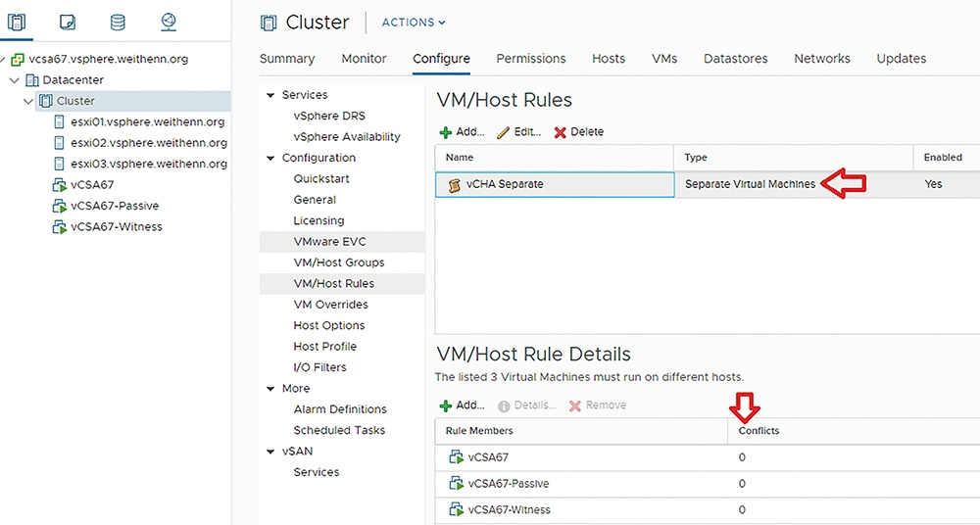This screenshot has height=525, width=980.
Task: Click the vCenter icon beside vcsa67.vsphere.weithenn.org
Action: click(x=18, y=60)
